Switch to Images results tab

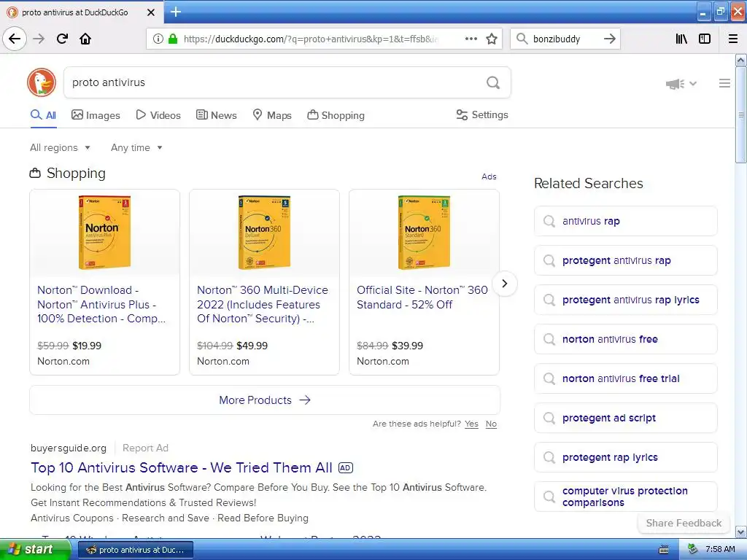96,115
